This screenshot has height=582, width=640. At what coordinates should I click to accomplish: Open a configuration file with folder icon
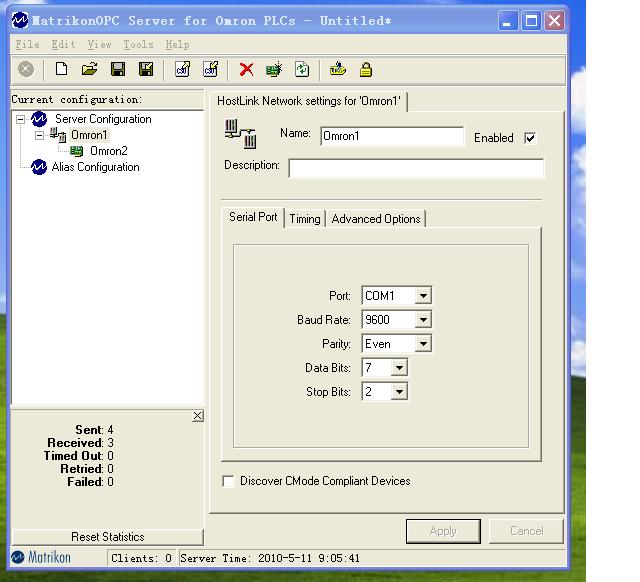(89, 69)
